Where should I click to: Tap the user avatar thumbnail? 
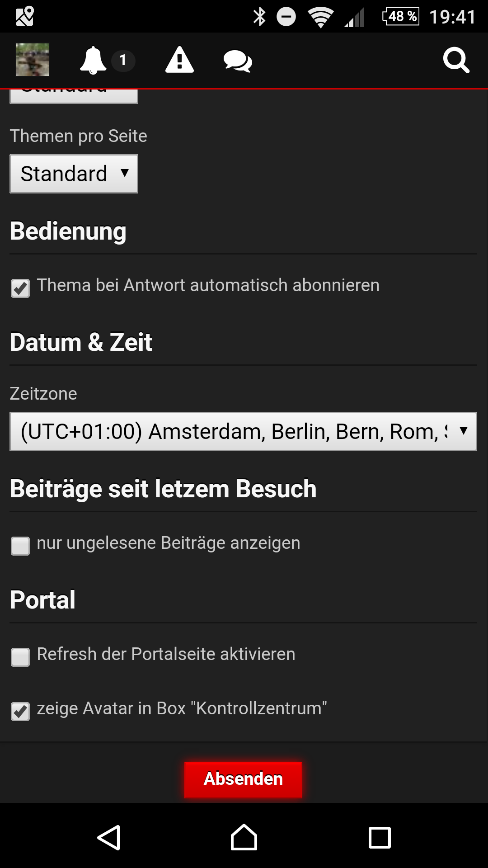click(33, 60)
